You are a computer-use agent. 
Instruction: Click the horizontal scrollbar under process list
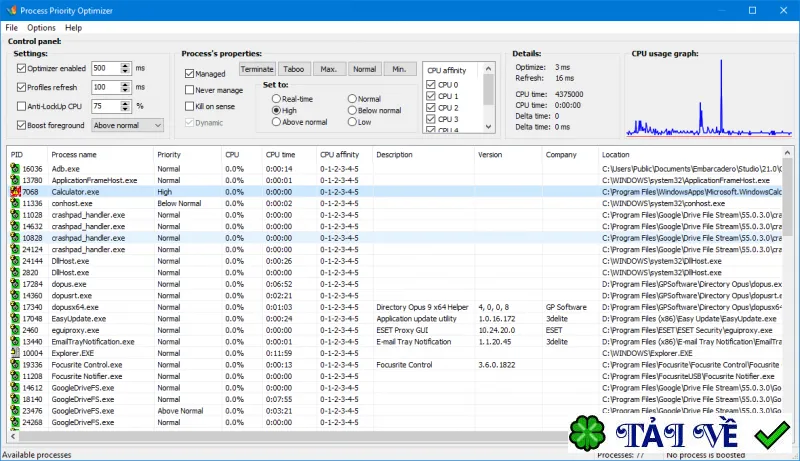(x=293, y=436)
